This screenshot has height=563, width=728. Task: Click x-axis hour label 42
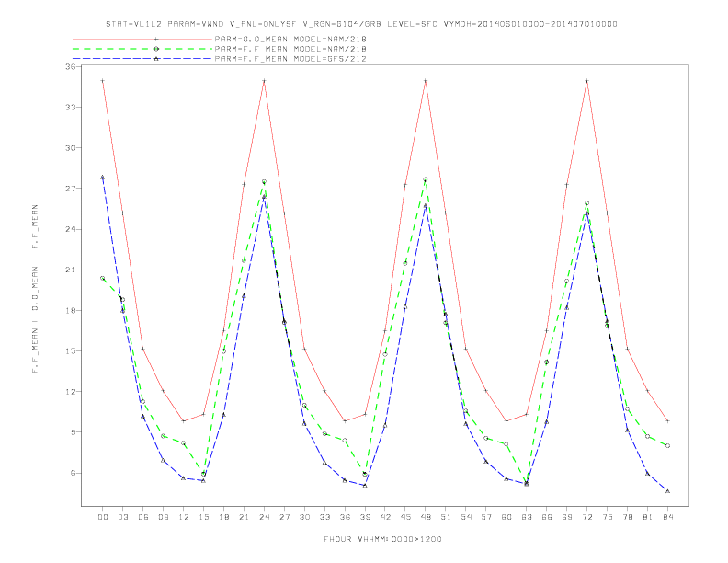[385, 517]
